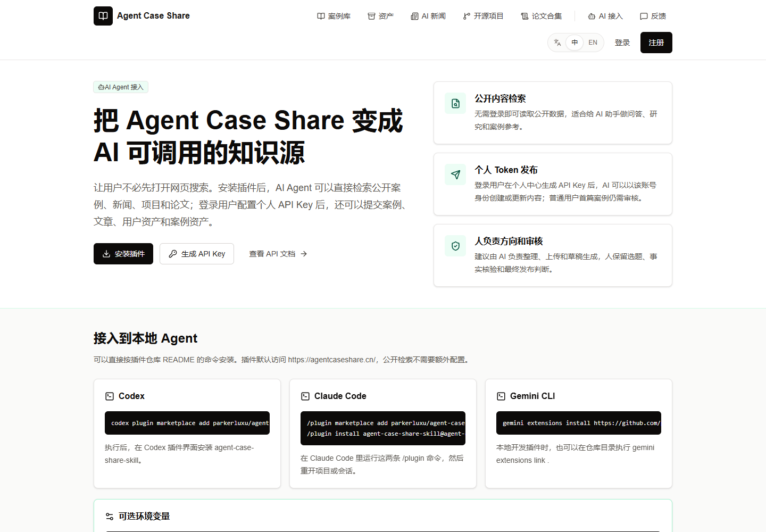Viewport: 766px width, 532px height.
Task: Click the 人负责方向和审核 card heading
Action: point(509,241)
